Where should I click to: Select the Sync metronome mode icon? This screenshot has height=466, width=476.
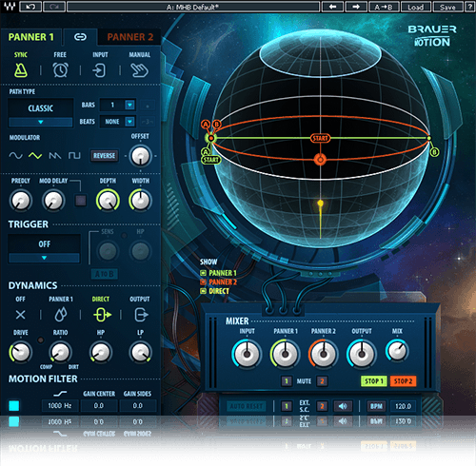[21, 69]
